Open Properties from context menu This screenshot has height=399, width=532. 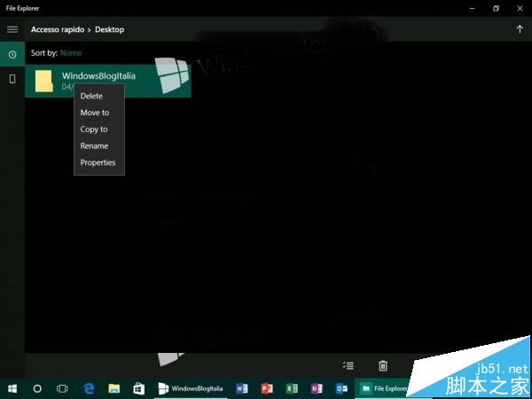click(99, 162)
